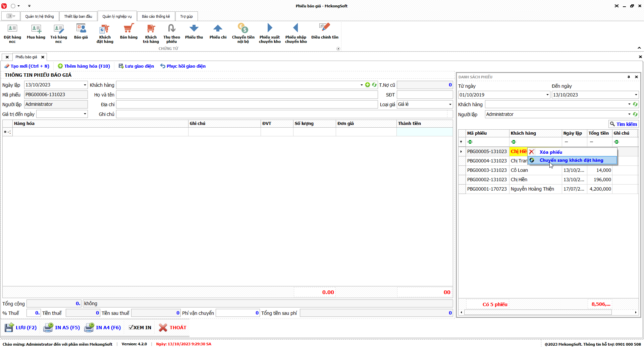Choose Xóa phiếu from context menu
644x347 pixels.
[x=551, y=152]
